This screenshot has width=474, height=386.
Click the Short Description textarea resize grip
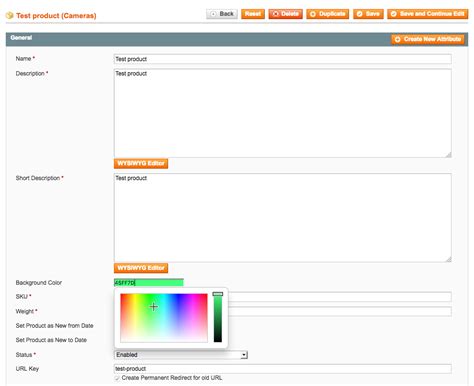pyautogui.click(x=449, y=259)
